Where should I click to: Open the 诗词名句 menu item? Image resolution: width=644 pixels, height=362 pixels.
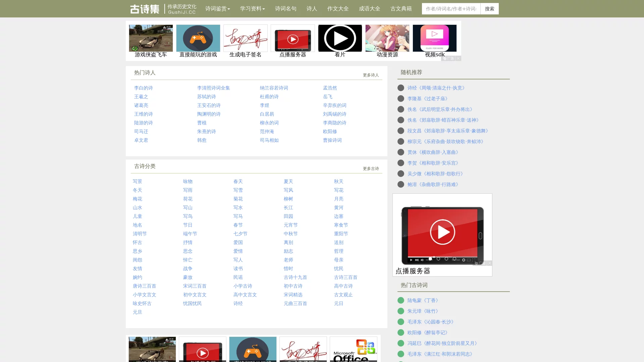pos(285,9)
